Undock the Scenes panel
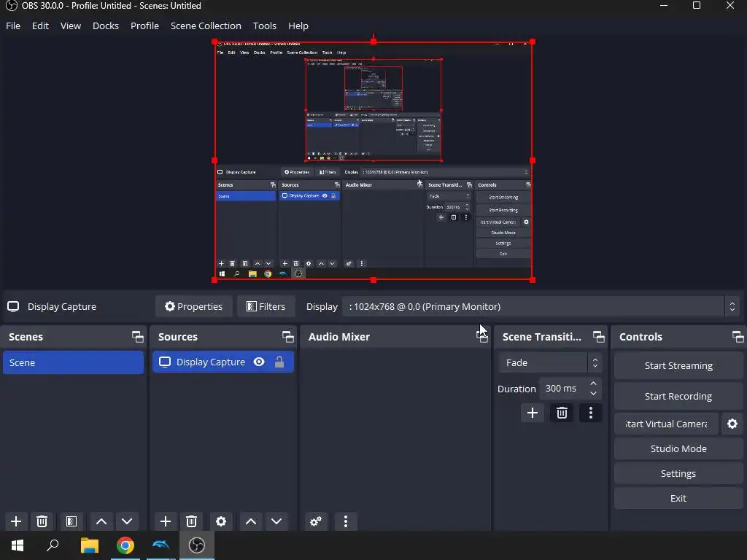 pos(138,337)
